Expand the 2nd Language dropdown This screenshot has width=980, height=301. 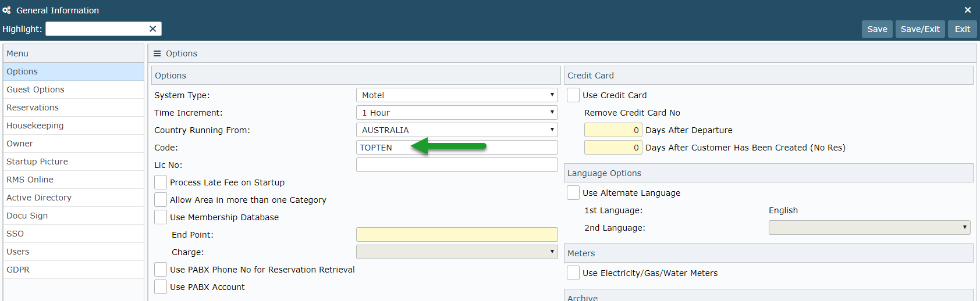click(x=869, y=228)
